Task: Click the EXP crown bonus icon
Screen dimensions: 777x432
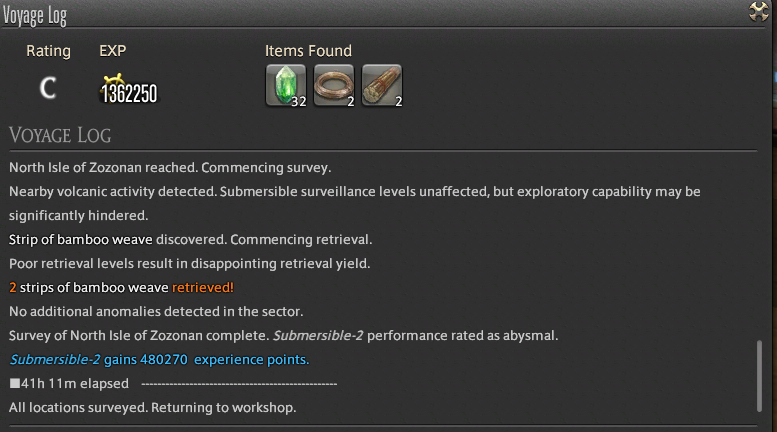Action: tap(113, 79)
